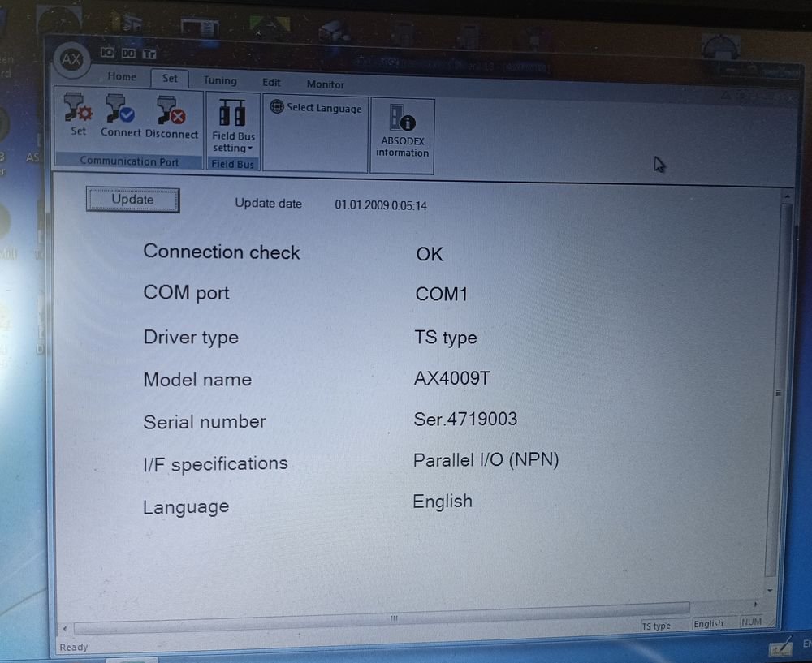The height and width of the screenshot is (663, 812).
Task: Click the Connect port icon
Action: click(121, 112)
